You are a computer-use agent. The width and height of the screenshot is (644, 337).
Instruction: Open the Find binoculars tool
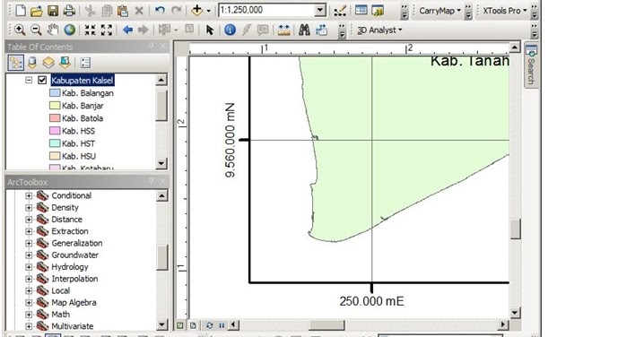(304, 30)
